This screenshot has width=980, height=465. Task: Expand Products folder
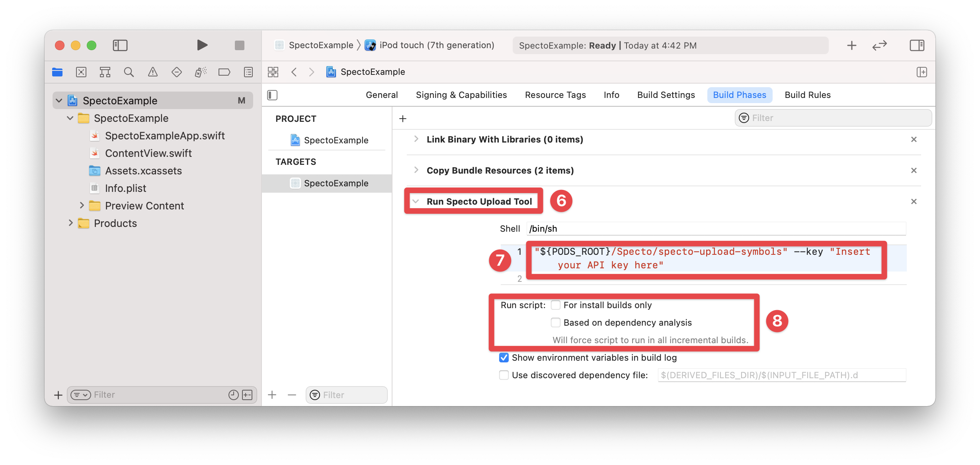[70, 223]
